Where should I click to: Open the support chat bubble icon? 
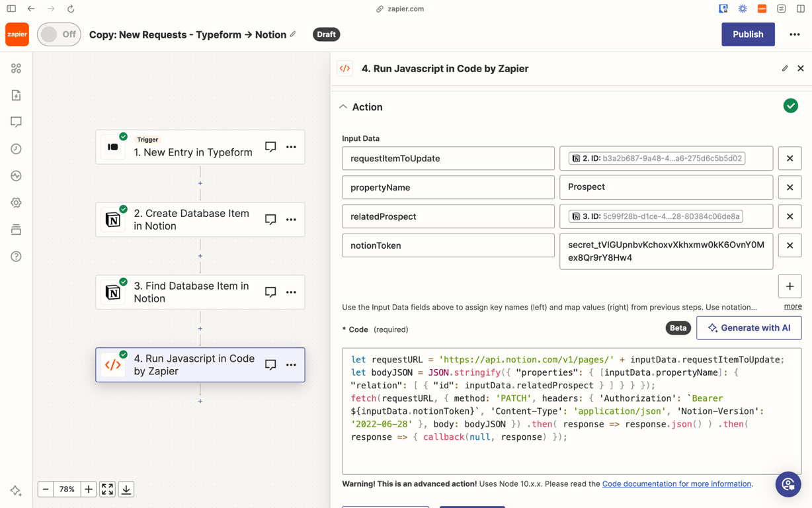tap(788, 485)
